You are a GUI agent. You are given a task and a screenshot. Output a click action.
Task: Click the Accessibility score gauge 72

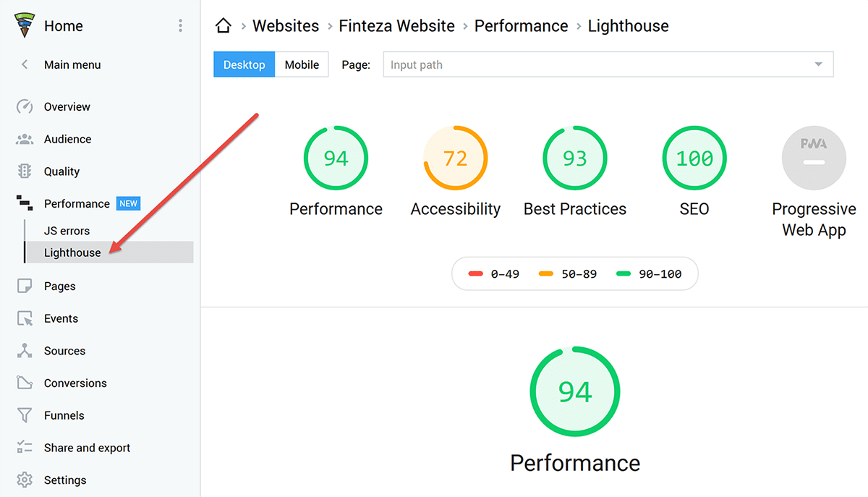[455, 158]
